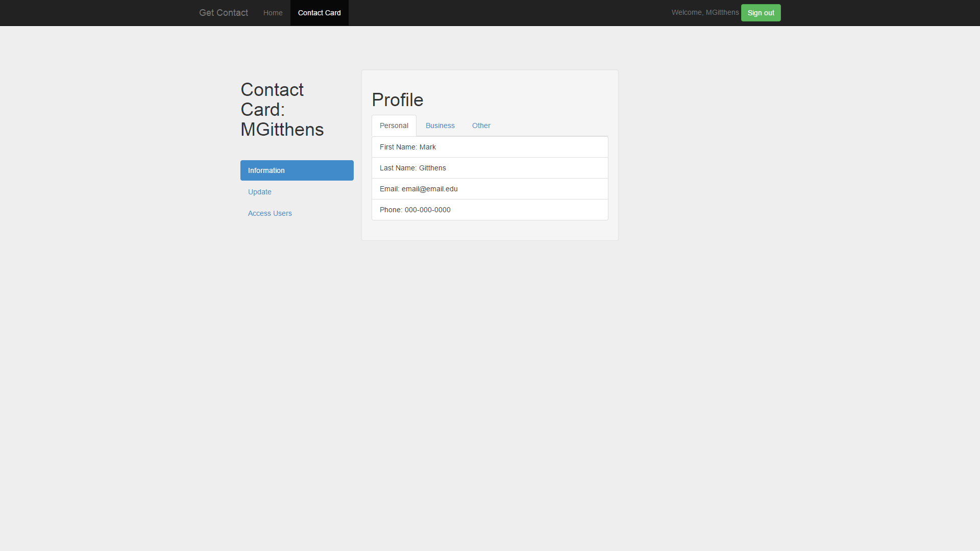Go to the Home navigation item

click(x=273, y=13)
